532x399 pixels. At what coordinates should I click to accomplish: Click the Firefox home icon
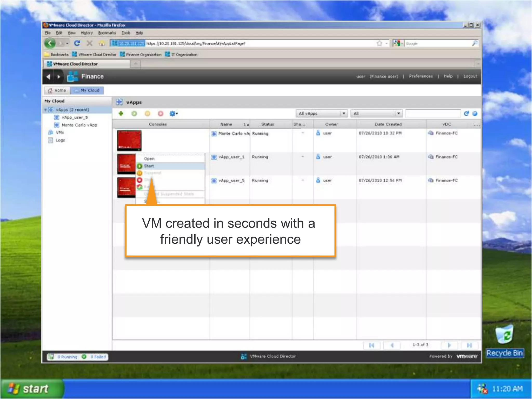[102, 43]
